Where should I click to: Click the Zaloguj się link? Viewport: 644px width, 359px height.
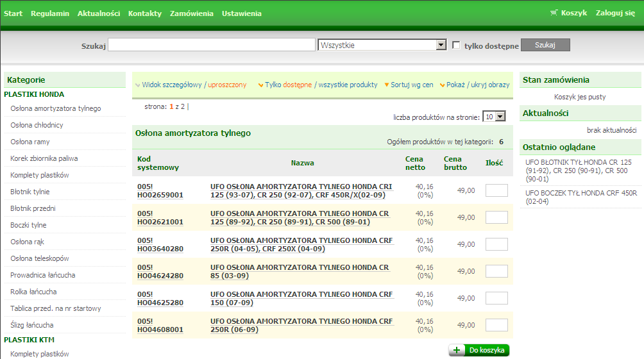tap(615, 13)
